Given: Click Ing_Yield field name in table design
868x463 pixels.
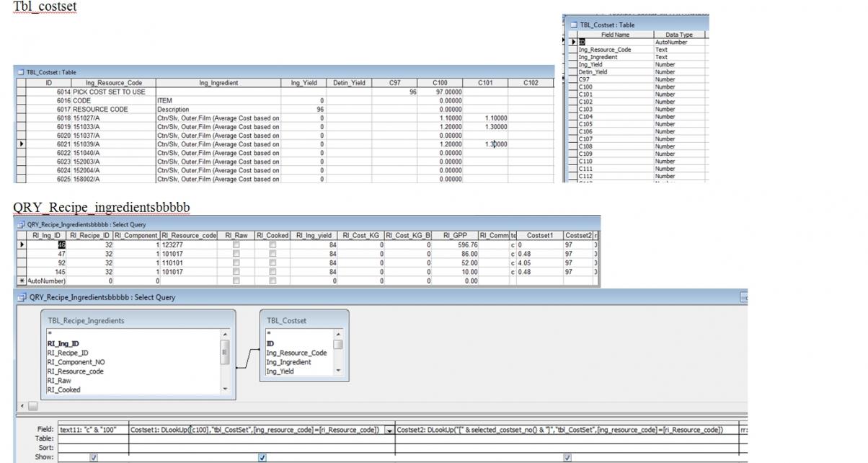Looking at the screenshot, I should (616, 64).
